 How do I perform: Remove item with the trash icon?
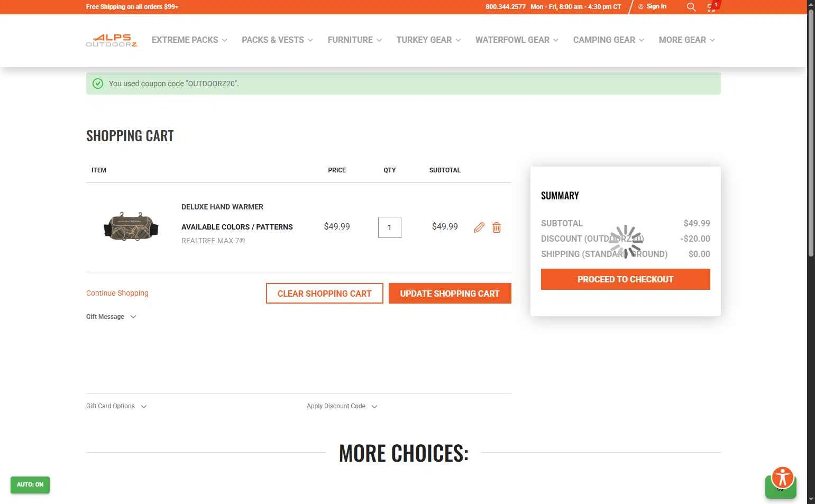pos(497,227)
